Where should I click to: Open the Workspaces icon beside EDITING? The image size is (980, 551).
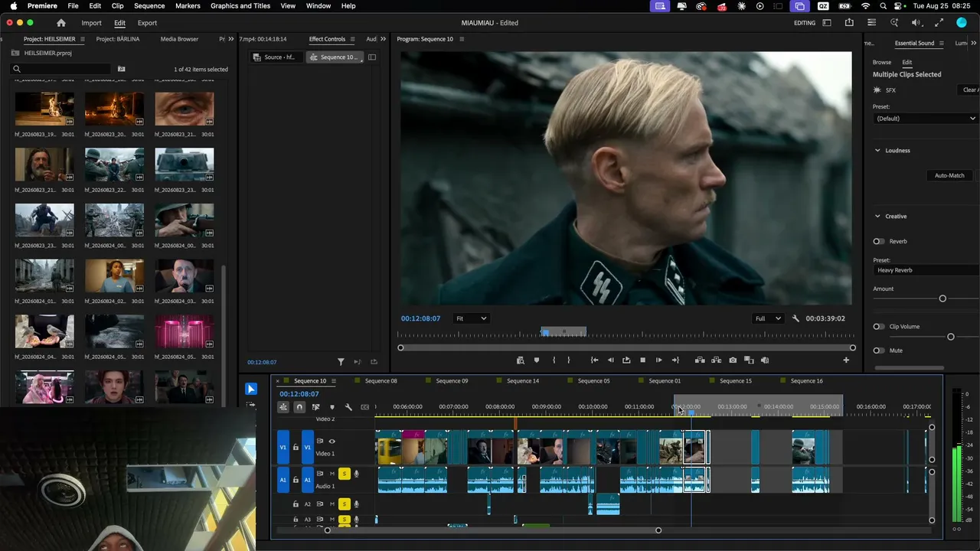(x=827, y=23)
